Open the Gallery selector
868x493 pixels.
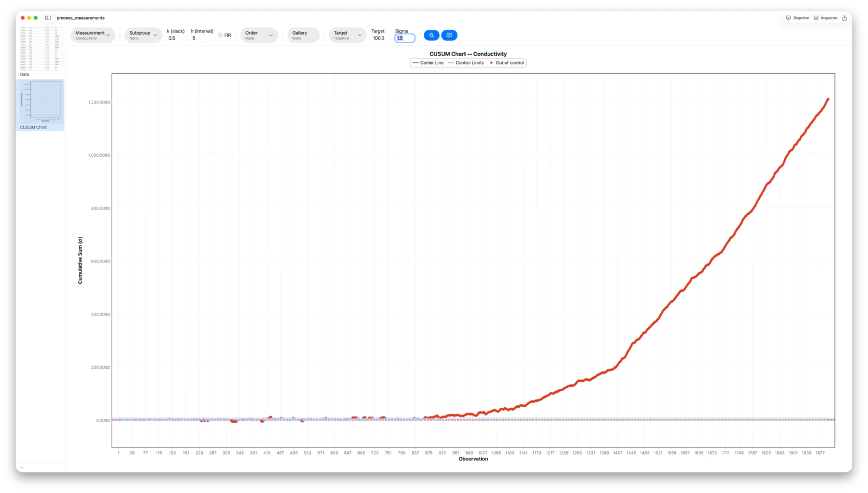[x=303, y=35]
